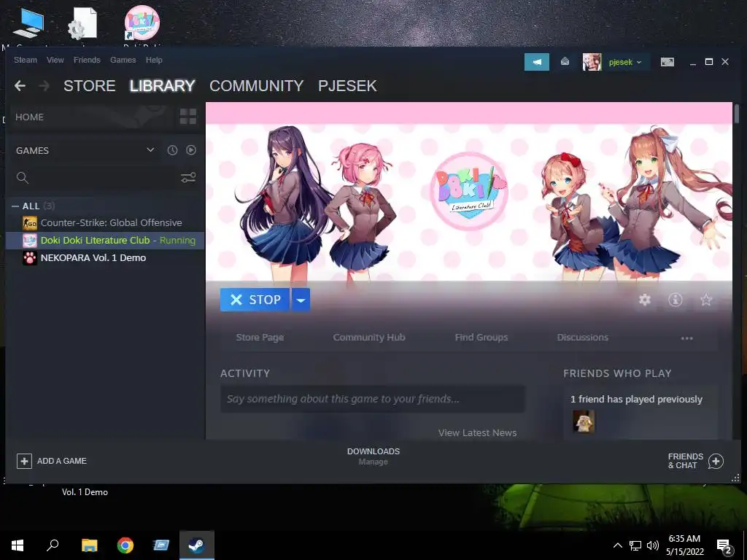The width and height of the screenshot is (747, 560).
Task: Collapse the ALL games category
Action: click(x=15, y=206)
